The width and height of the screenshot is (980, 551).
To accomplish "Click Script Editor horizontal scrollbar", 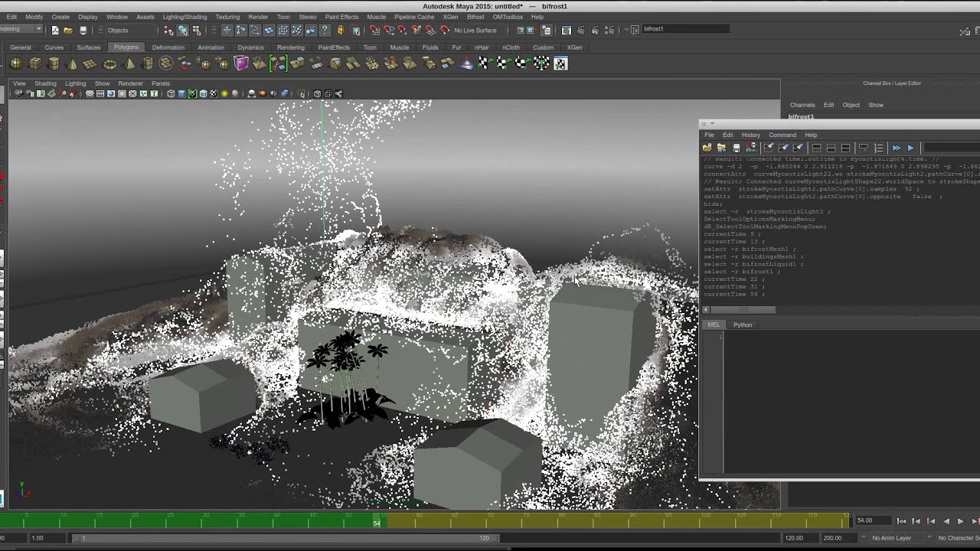I will tap(743, 309).
